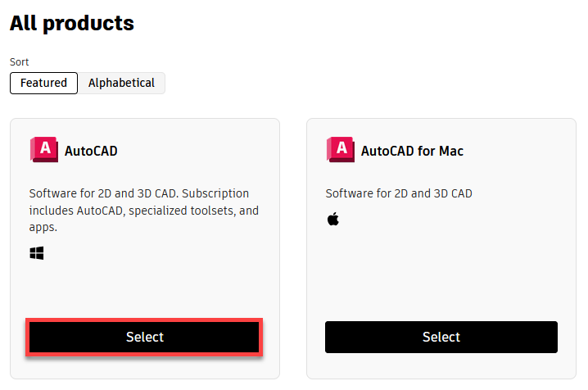The height and width of the screenshot is (390, 588).
Task: Click the red AutoCAD logo icon
Action: (x=44, y=150)
